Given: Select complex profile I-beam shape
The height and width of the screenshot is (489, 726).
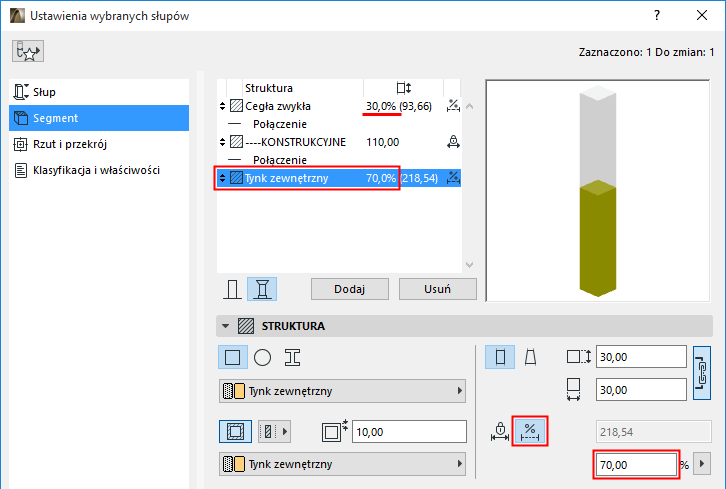Looking at the screenshot, I should click(x=293, y=357).
